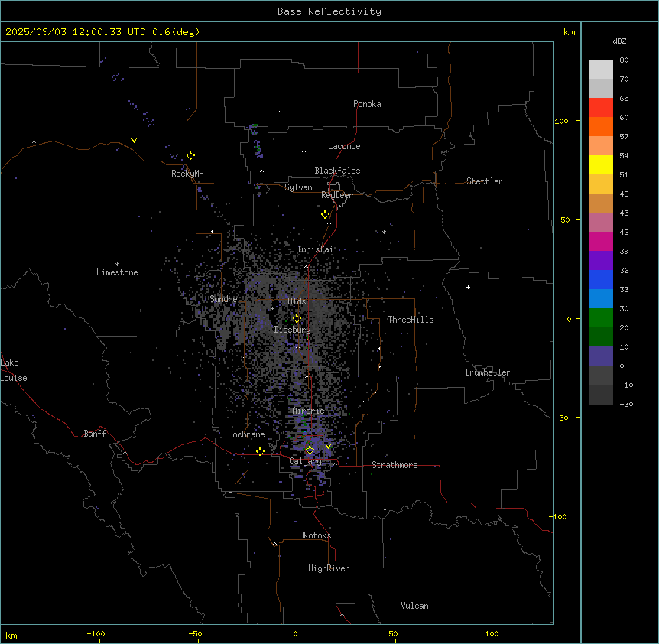Viewport: 659px width, 644px height.
Task: Select the yellow diamond marker below RedDeer
Action: pos(326,215)
